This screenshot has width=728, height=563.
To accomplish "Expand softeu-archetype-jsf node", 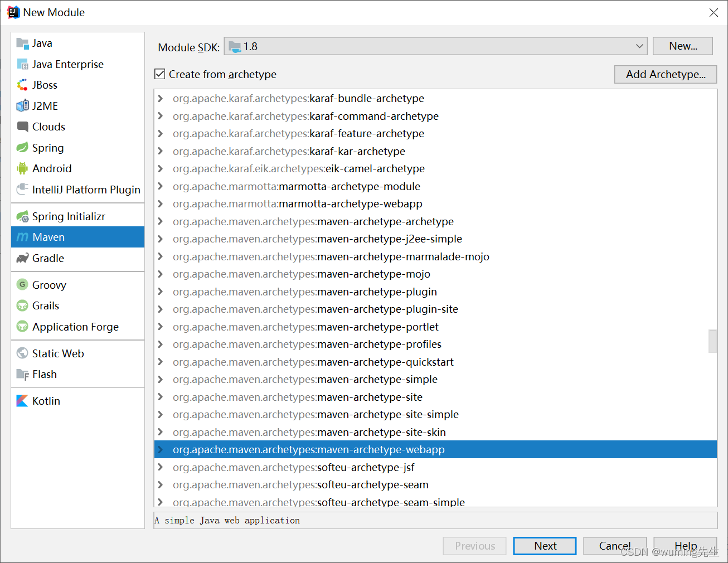I will [x=161, y=467].
